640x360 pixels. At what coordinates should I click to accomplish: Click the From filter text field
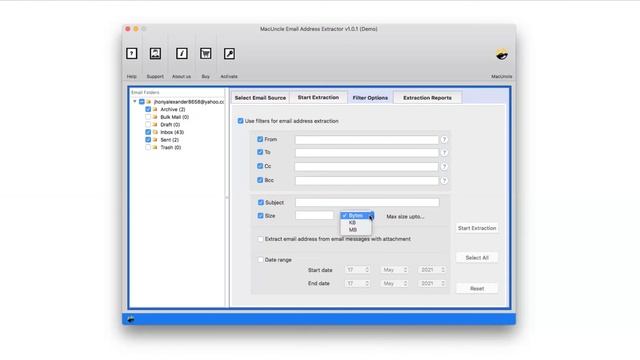(x=367, y=140)
